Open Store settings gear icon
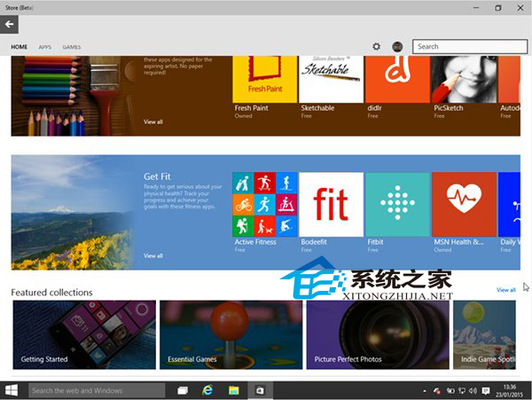Image resolution: width=532 pixels, height=400 pixels. (376, 46)
